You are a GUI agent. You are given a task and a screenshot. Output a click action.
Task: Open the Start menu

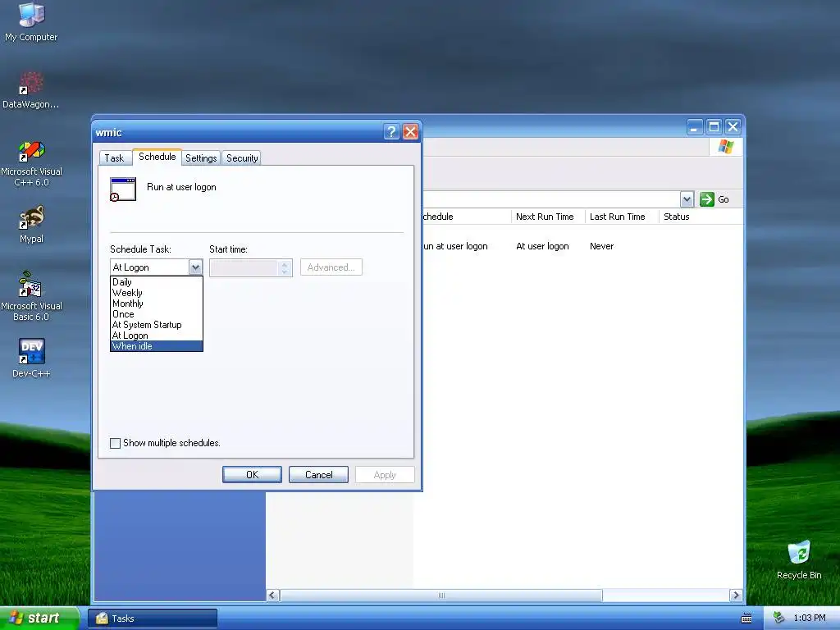pos(39,619)
